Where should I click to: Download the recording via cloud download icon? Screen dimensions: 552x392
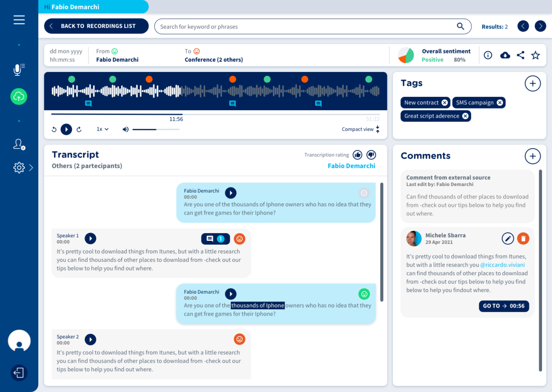click(505, 55)
